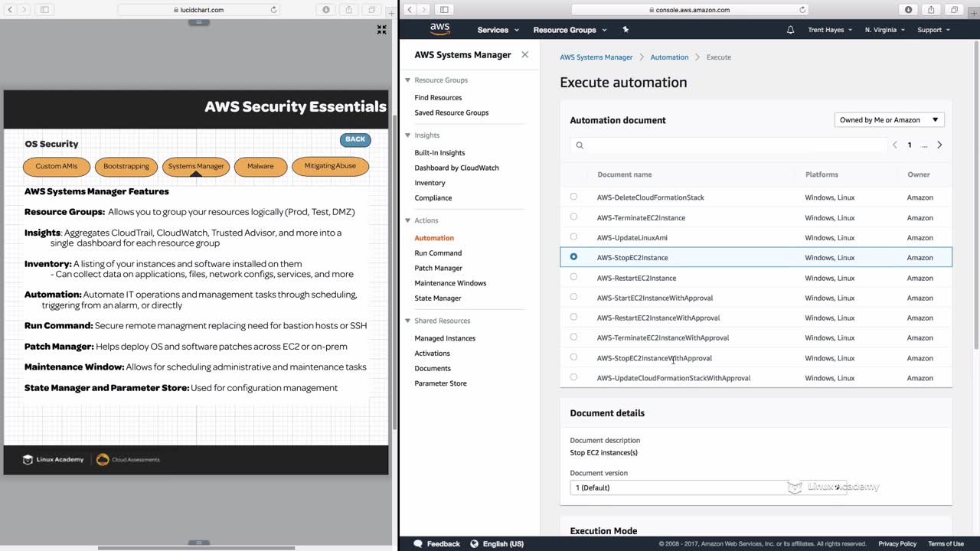980x551 pixels.
Task: Show tab overview in the lucidchart.com window
Action: (372, 10)
